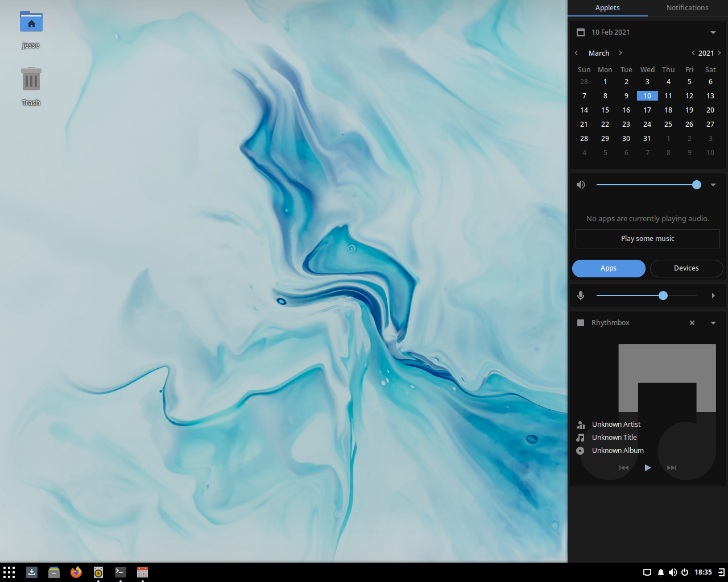Skip to previous track in Rhythmbox
728x582 pixels.
[624, 468]
